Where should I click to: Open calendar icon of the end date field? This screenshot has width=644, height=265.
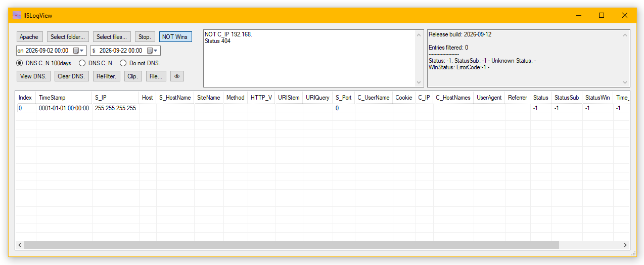pos(150,51)
